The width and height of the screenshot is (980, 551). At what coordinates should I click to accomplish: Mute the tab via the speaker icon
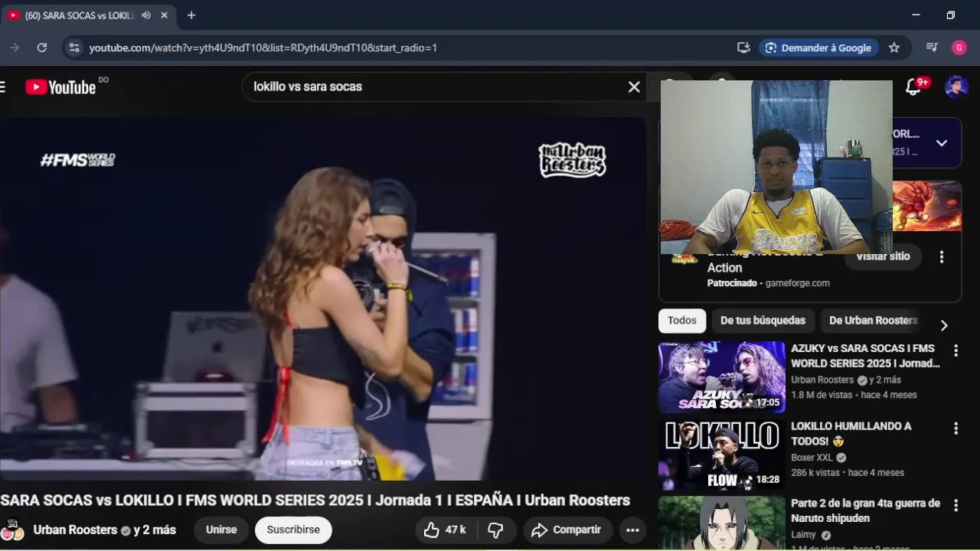[146, 15]
